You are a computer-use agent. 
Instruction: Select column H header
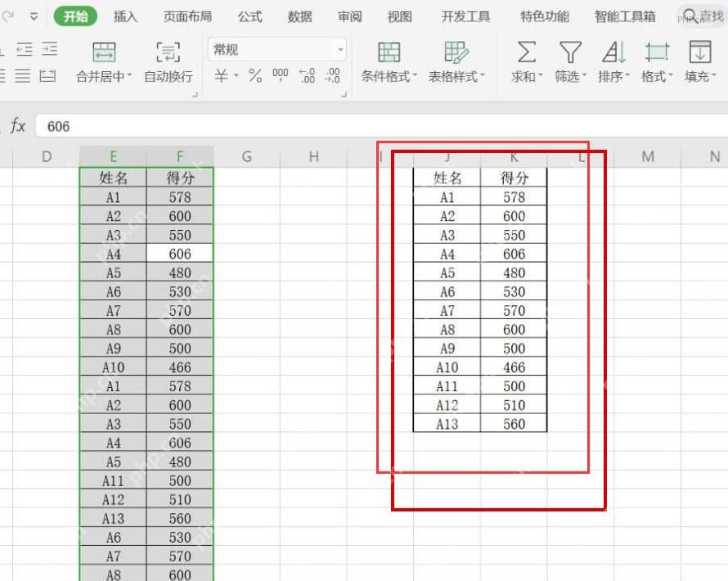click(314, 156)
